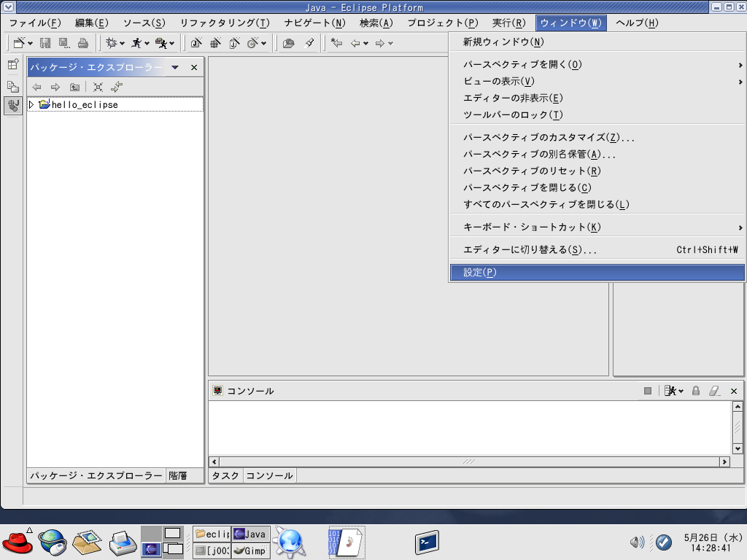This screenshot has height=560, width=747.
Task: Open the Run dropdown arrow
Action: 147,44
